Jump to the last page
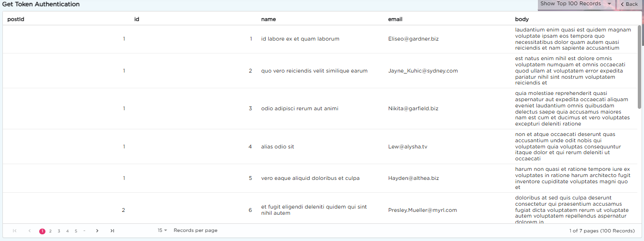 coord(112,231)
